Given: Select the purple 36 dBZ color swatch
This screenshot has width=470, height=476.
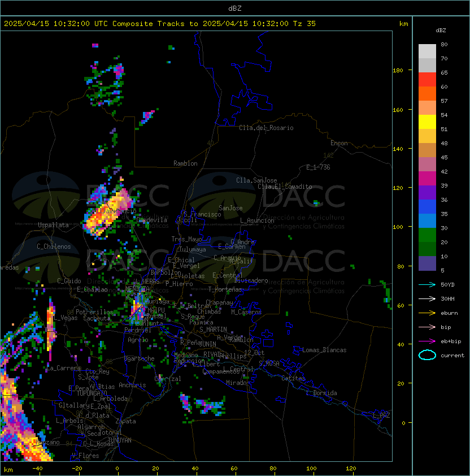Looking at the screenshot, I should (x=427, y=193).
